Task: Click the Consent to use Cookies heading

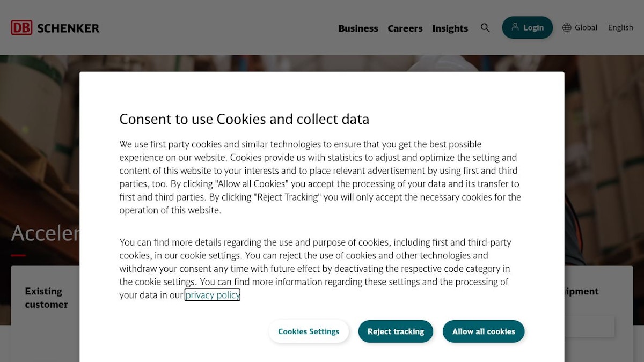Action: tap(244, 119)
